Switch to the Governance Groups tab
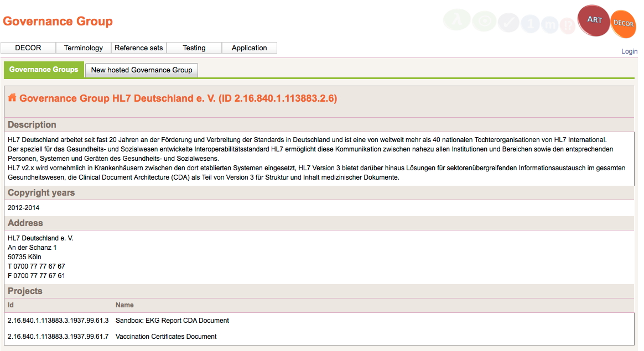This screenshot has height=351, width=644. [x=44, y=70]
